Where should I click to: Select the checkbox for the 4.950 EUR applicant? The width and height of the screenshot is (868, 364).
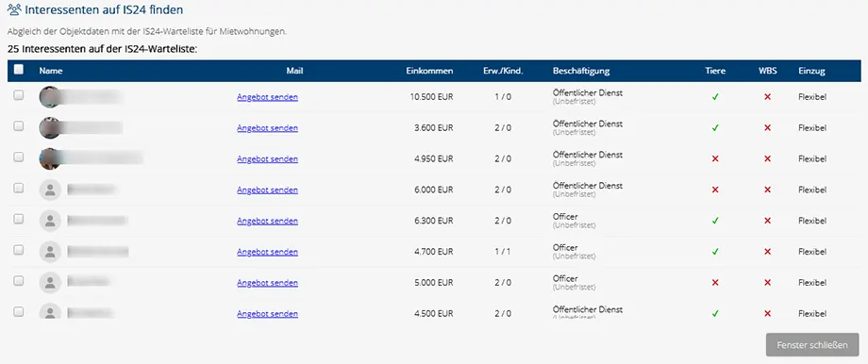coord(18,157)
